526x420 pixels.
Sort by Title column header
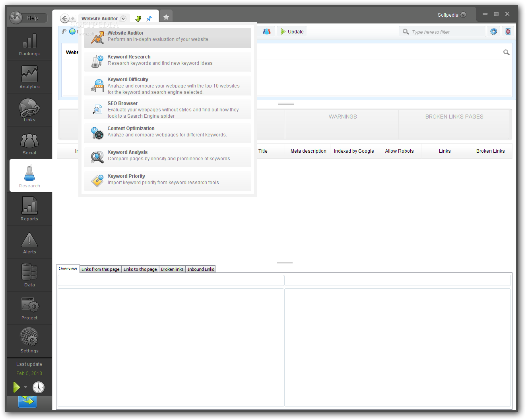(263, 151)
